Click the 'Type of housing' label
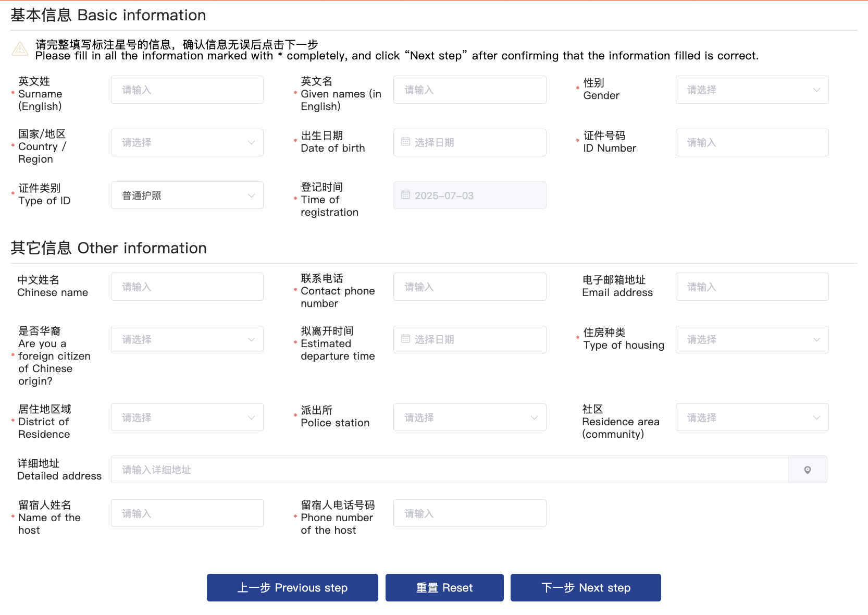This screenshot has height=615, width=868. pyautogui.click(x=624, y=339)
